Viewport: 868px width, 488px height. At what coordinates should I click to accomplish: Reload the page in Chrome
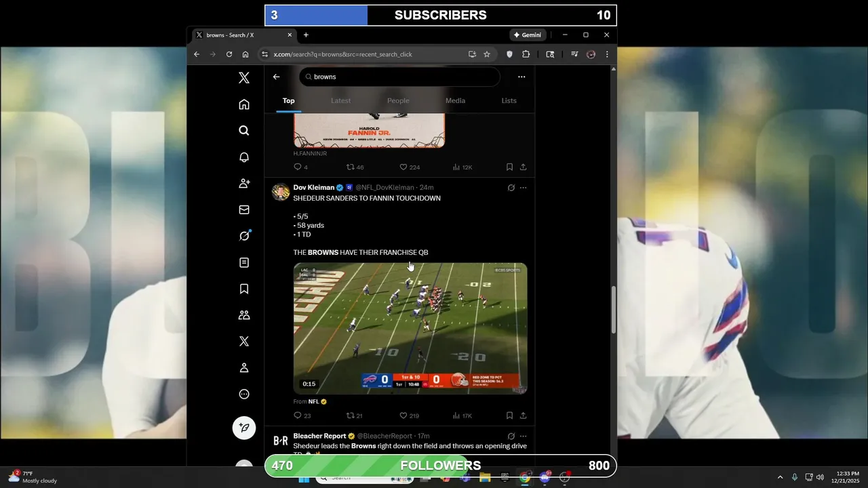point(229,54)
